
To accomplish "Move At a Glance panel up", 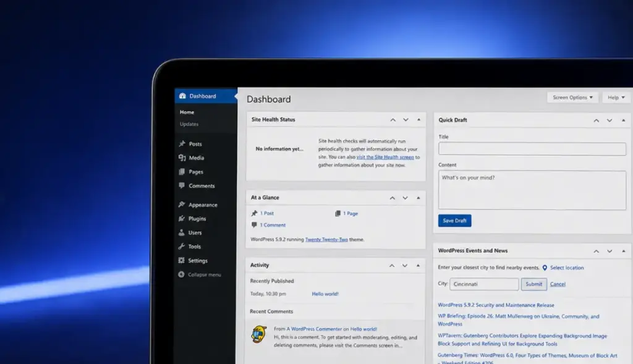I will [393, 198].
